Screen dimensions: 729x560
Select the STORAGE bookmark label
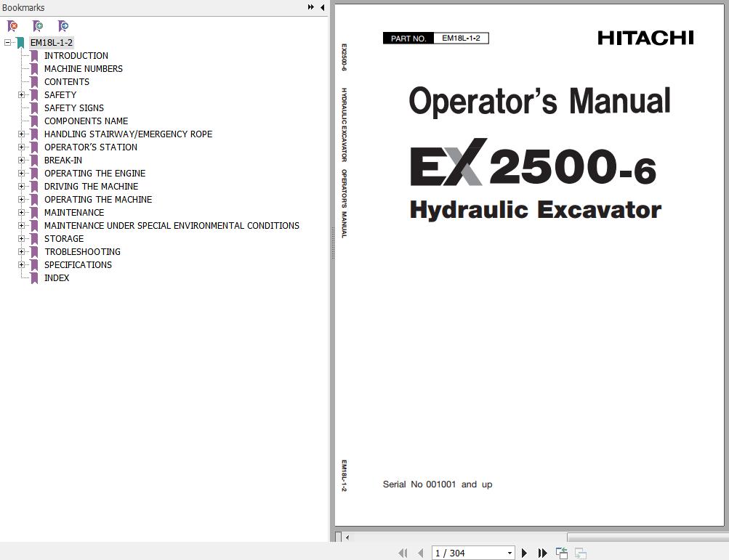pos(64,238)
